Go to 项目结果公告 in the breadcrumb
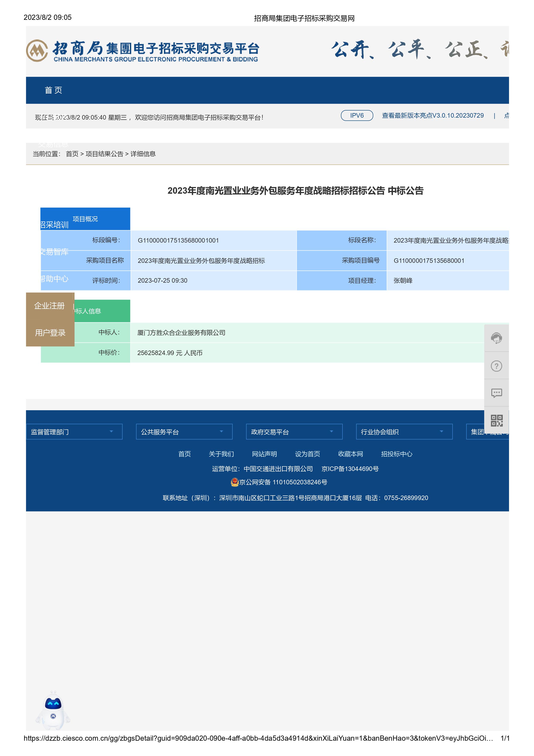This screenshot has height=756, width=534. [104, 154]
